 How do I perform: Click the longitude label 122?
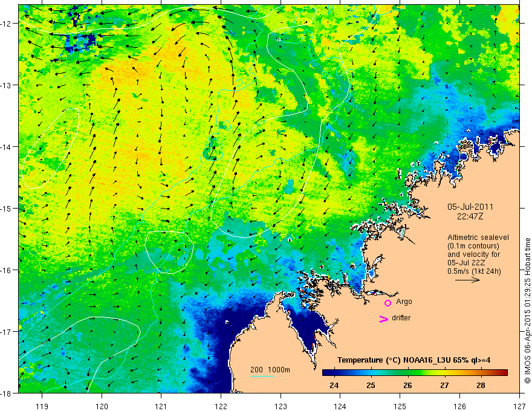click(221, 406)
